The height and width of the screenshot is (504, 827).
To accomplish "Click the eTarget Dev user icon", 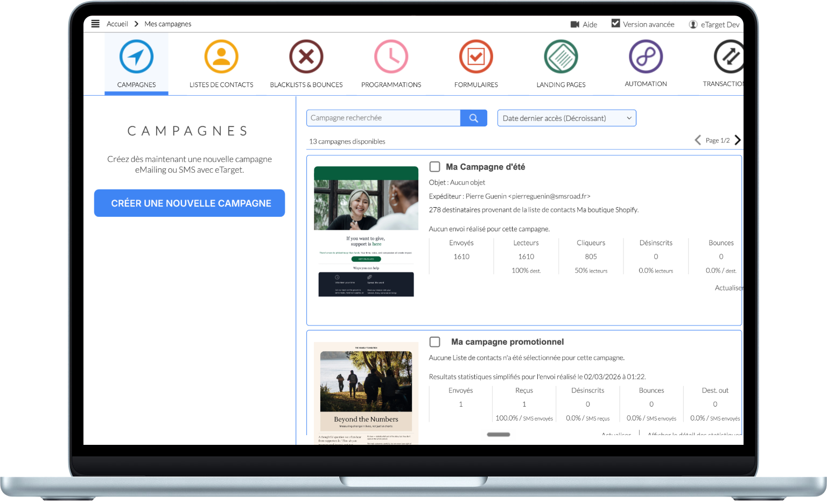I will 693,24.
